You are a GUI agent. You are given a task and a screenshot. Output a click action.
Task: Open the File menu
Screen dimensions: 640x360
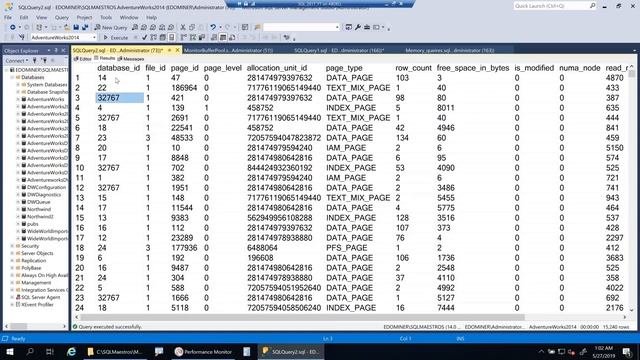point(8,18)
